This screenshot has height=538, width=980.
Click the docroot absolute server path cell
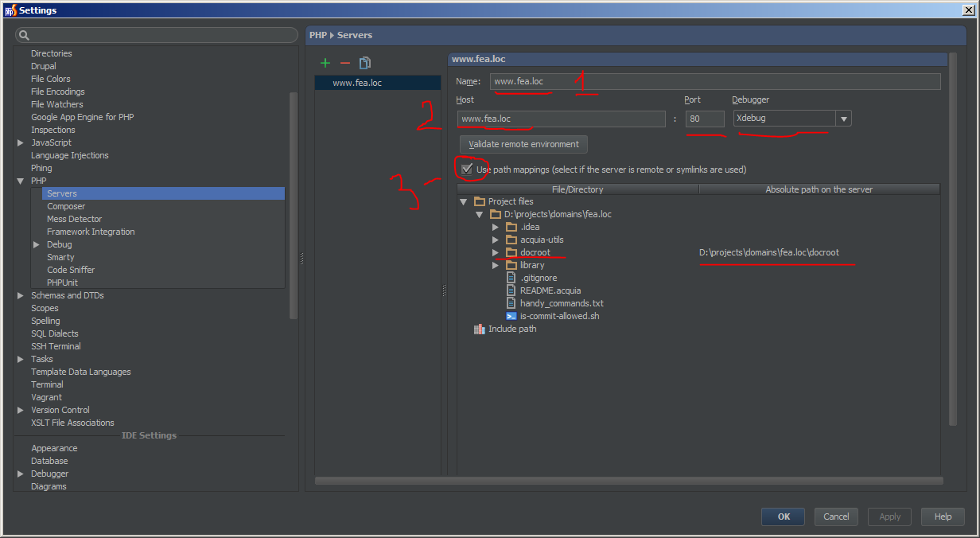coord(819,252)
